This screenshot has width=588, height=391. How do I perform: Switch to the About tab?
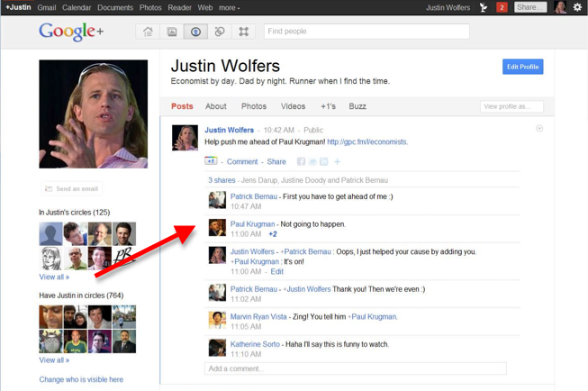[215, 106]
